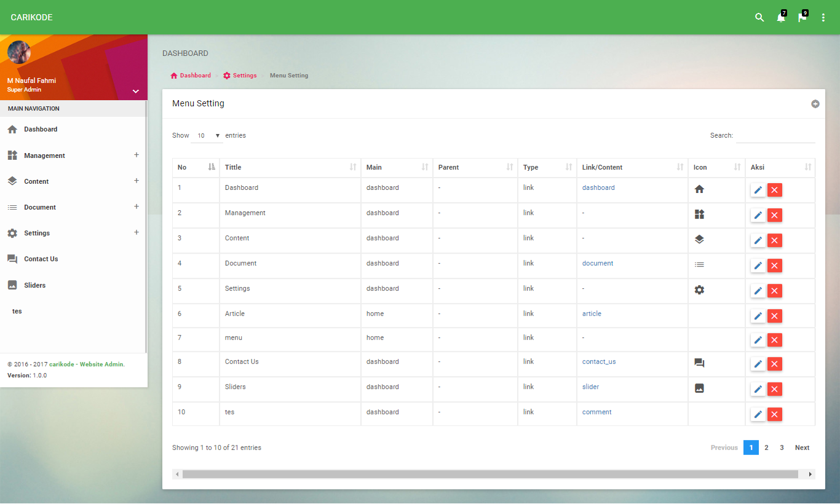Open the Show entries dropdown

[x=207, y=135]
